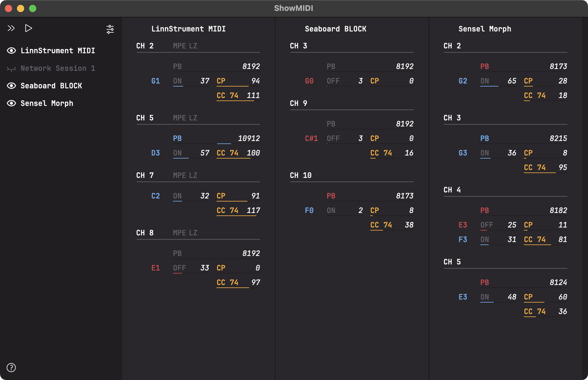Viewport: 588px width, 380px height.
Task: Click G1 note in LinnStrument channel 2
Action: 155,81
